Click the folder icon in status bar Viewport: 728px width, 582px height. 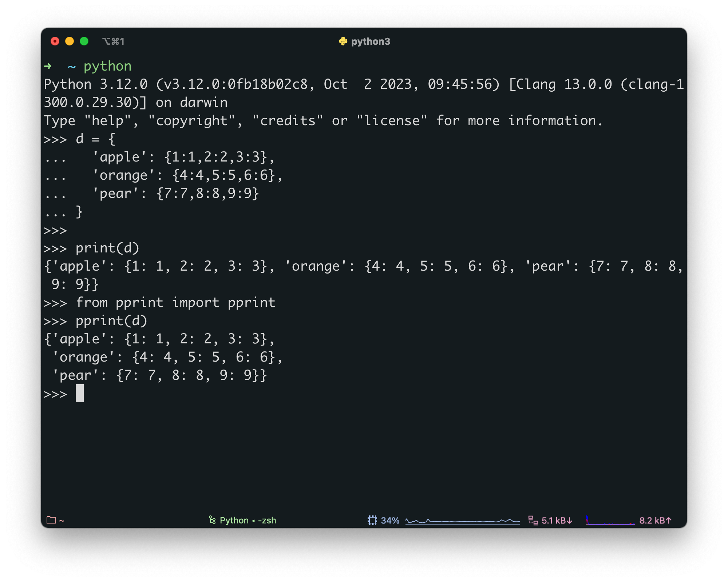(51, 520)
